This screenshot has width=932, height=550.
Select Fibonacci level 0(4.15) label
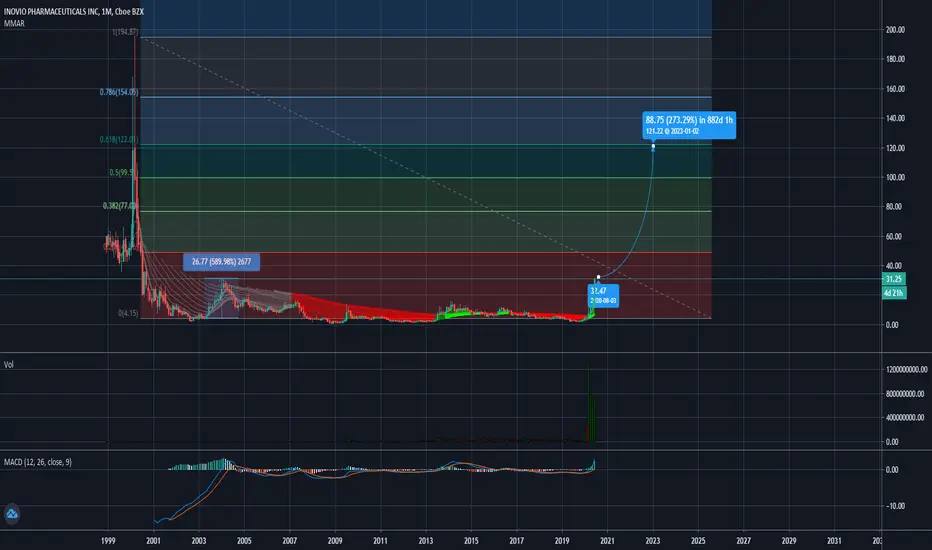point(128,313)
